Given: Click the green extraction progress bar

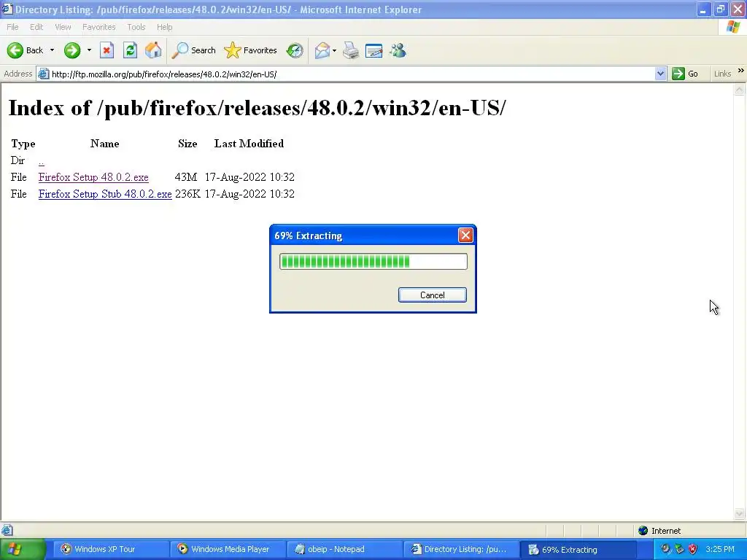Looking at the screenshot, I should [373, 262].
